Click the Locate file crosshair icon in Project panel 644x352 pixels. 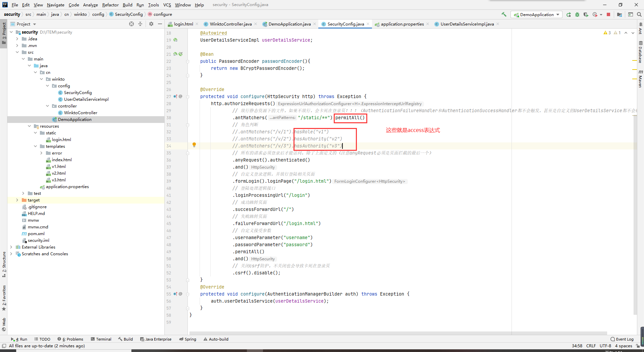(131, 24)
